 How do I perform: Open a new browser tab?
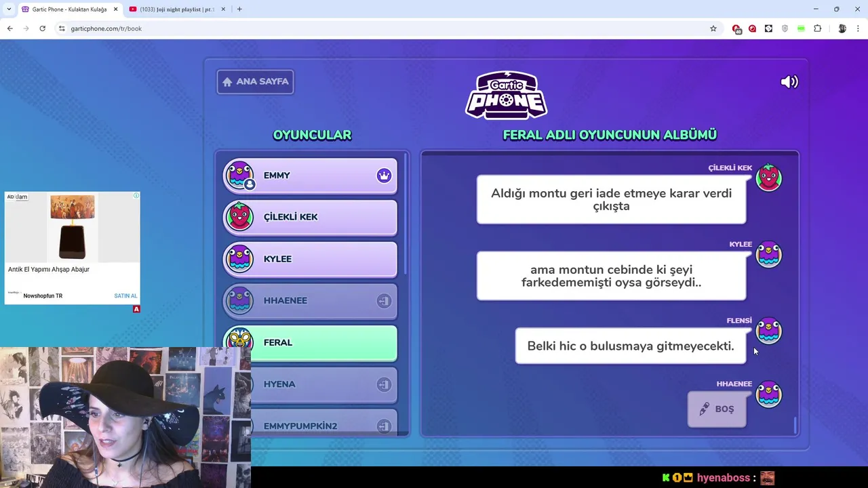click(x=239, y=9)
